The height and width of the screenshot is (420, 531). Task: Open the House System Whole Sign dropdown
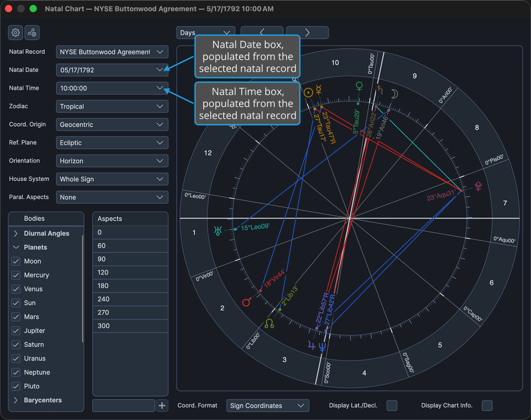pos(112,179)
